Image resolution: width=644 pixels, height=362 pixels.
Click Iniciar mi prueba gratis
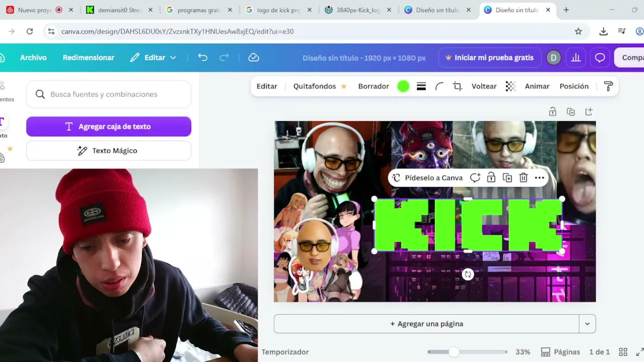(x=490, y=58)
